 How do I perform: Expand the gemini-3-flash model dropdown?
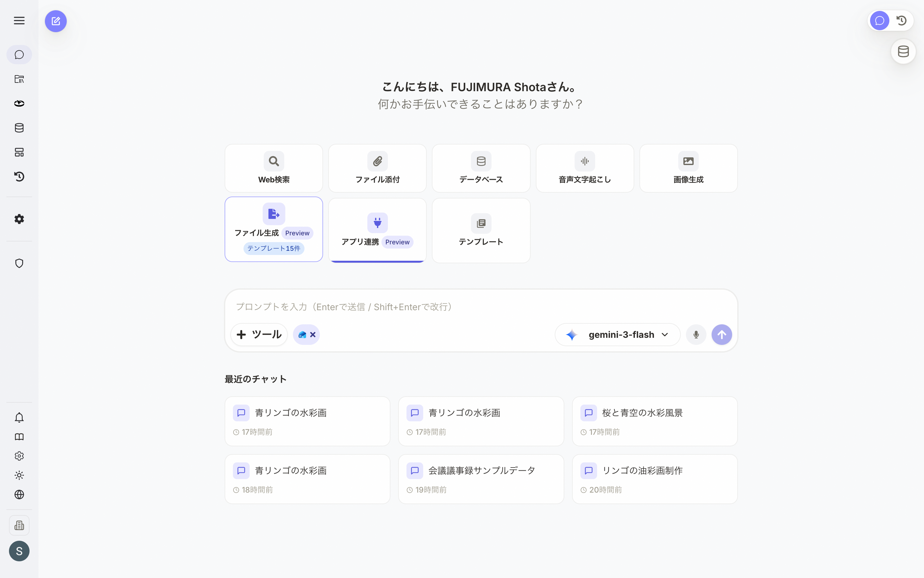click(617, 335)
